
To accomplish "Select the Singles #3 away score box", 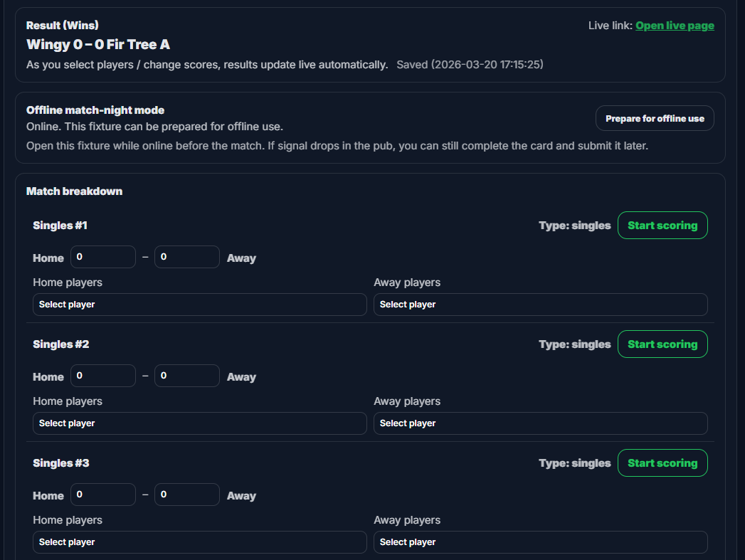I will (x=187, y=495).
